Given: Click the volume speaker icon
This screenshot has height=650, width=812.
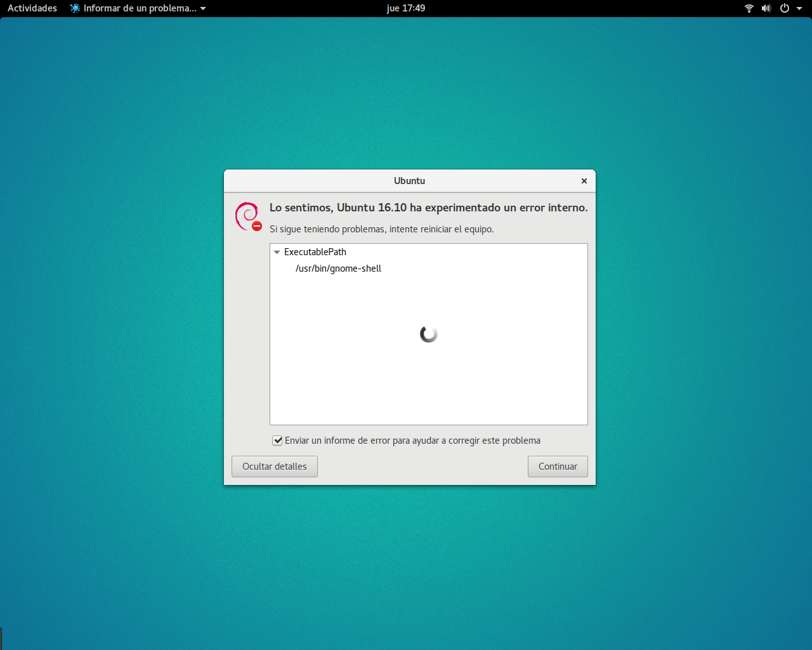Looking at the screenshot, I should (x=766, y=8).
